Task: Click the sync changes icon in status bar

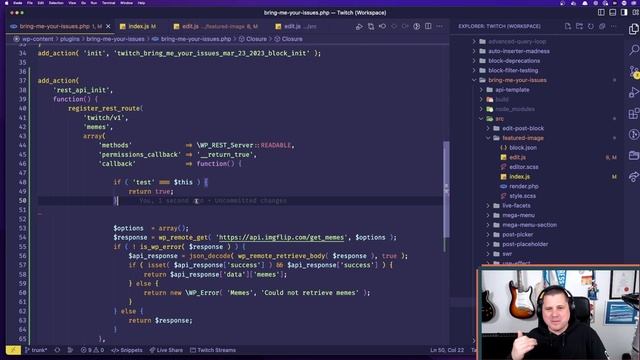Action: tap(57, 350)
